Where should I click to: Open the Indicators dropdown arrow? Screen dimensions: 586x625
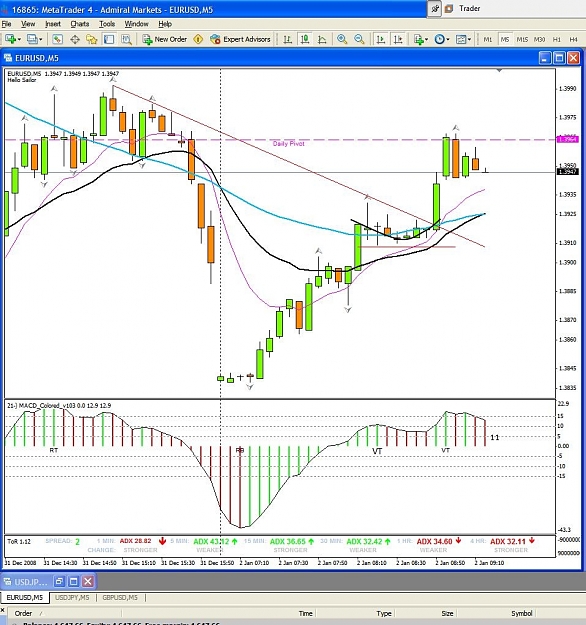coord(427,39)
